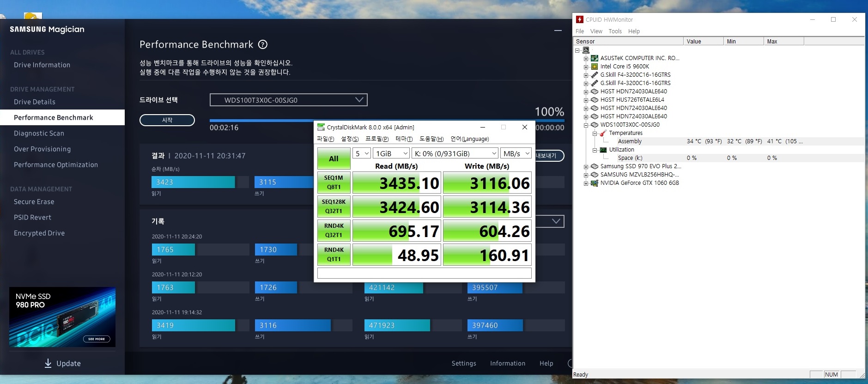This screenshot has height=384, width=868.
Task: Expand the ASUSTeK COMPUTER INC node
Action: click(586, 58)
